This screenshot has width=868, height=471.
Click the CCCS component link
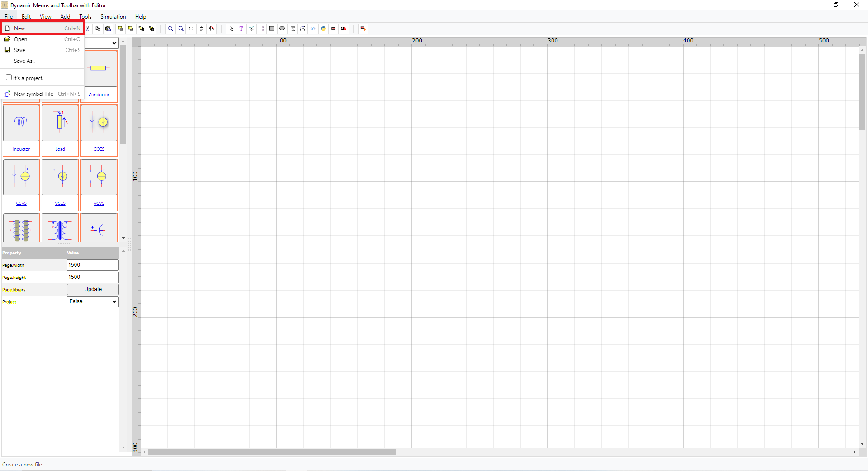[99, 149]
